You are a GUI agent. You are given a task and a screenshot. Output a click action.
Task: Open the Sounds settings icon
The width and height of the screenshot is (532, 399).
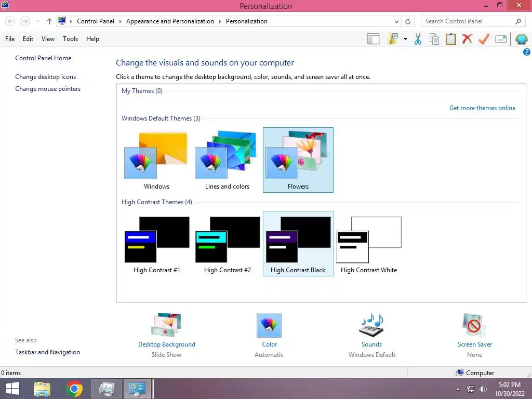point(371,325)
